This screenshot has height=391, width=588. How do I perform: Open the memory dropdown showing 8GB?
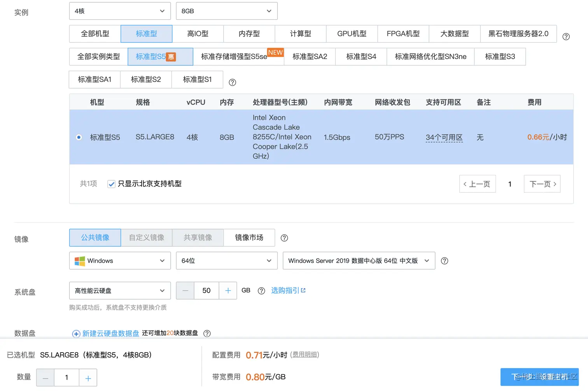click(x=226, y=11)
